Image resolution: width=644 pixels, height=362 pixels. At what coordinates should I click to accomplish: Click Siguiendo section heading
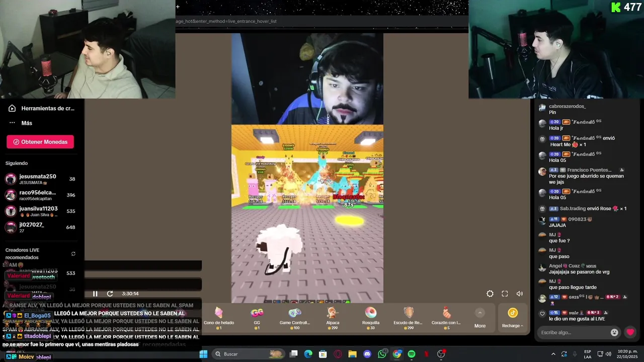pyautogui.click(x=17, y=163)
